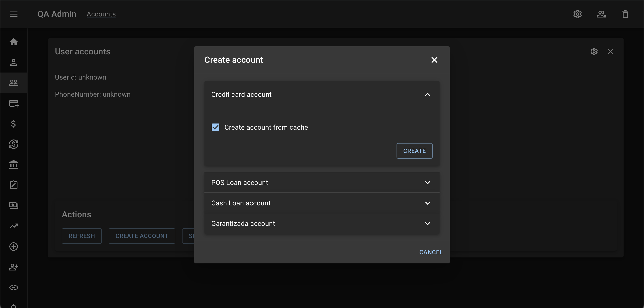Click the Accounts menu item in header
Viewport: 644px width, 308px height.
coord(101,14)
